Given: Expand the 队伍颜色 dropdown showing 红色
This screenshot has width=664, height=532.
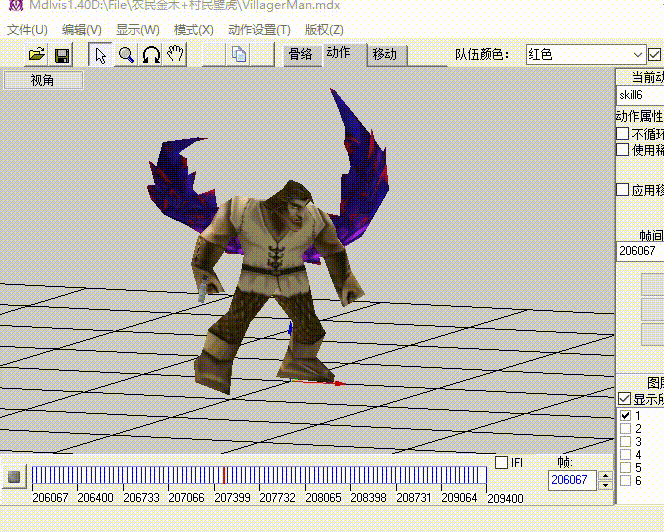Looking at the screenshot, I should (x=586, y=55).
